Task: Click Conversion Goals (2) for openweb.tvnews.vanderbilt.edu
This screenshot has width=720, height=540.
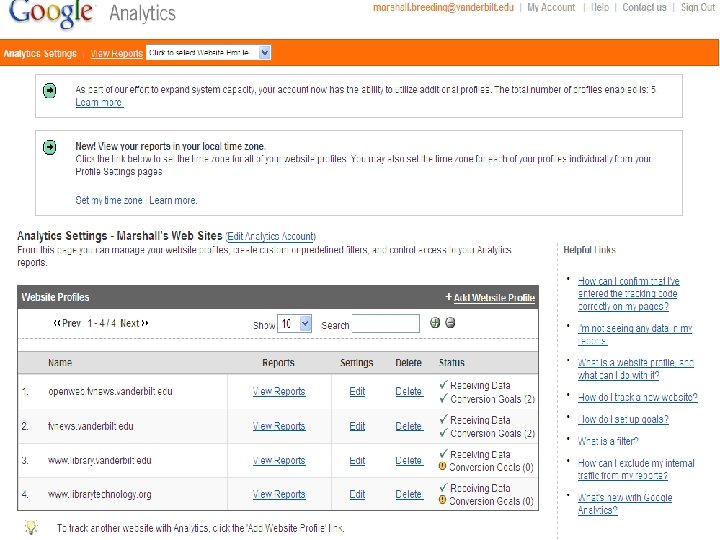Action: click(493, 399)
